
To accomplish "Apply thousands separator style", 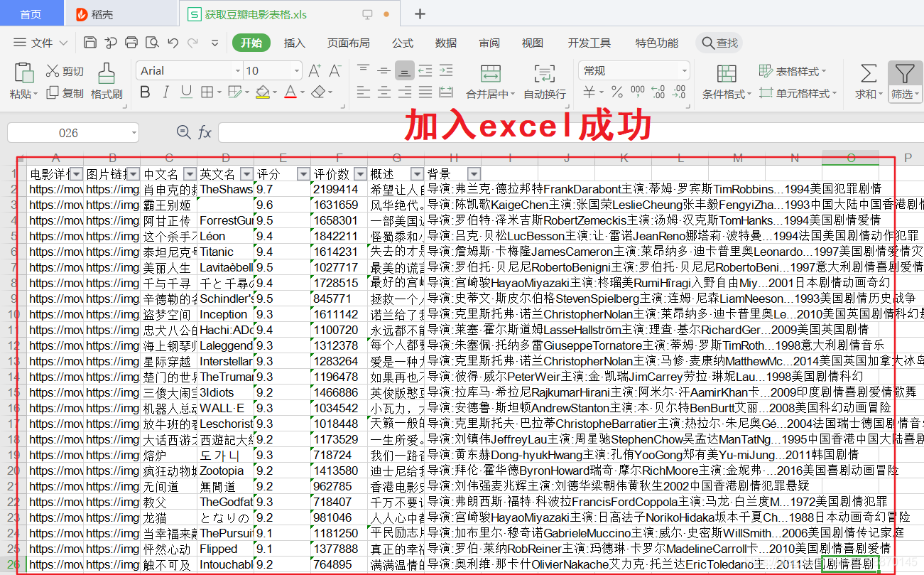I will tap(637, 92).
